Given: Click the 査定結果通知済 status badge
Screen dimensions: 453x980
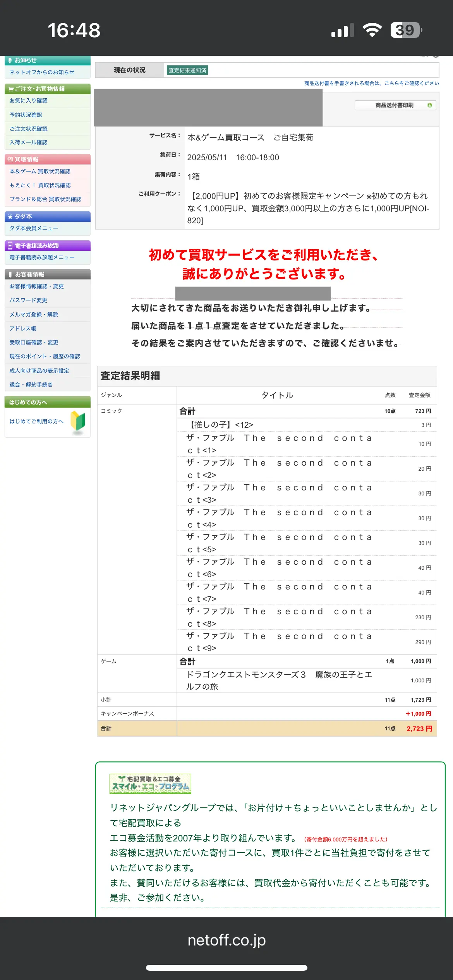Looking at the screenshot, I should pos(187,70).
